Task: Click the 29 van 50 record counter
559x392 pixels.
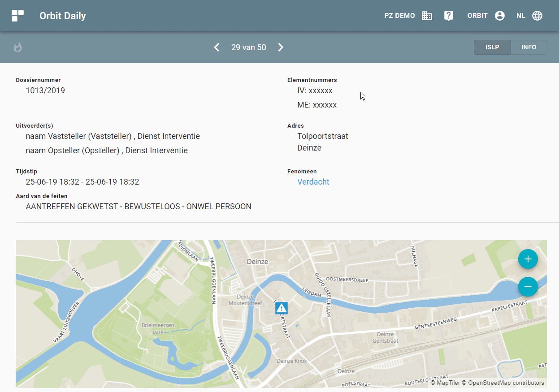Action: tap(248, 47)
